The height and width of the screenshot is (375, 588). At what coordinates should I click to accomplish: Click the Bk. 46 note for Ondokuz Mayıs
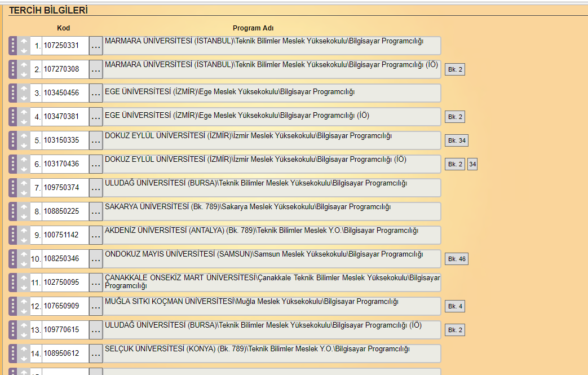click(x=456, y=259)
